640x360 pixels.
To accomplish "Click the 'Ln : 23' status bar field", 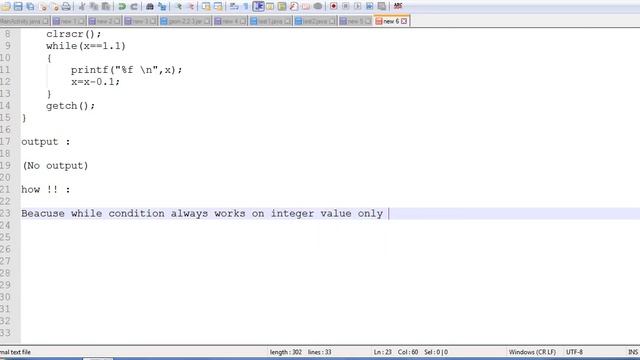I will coord(382,352).
